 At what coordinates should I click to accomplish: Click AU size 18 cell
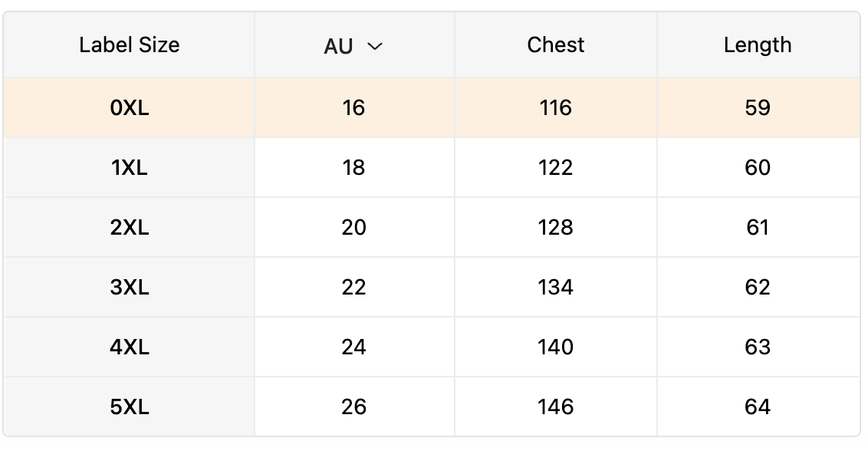353,168
